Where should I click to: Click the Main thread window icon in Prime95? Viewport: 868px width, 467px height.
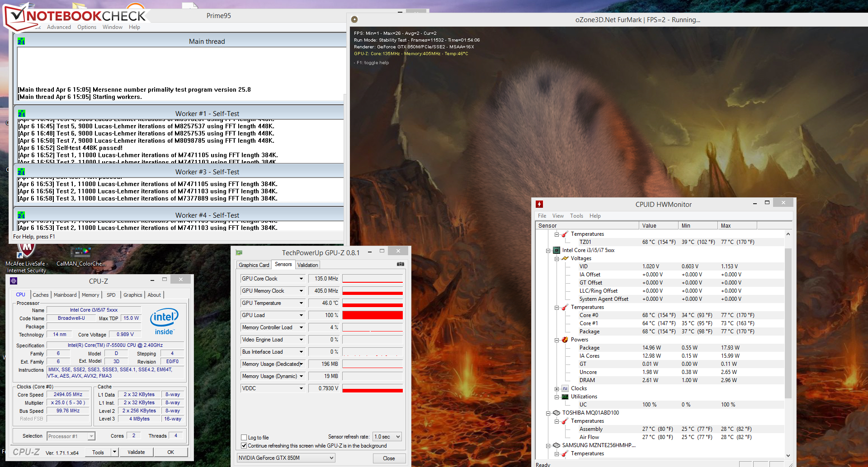click(21, 41)
